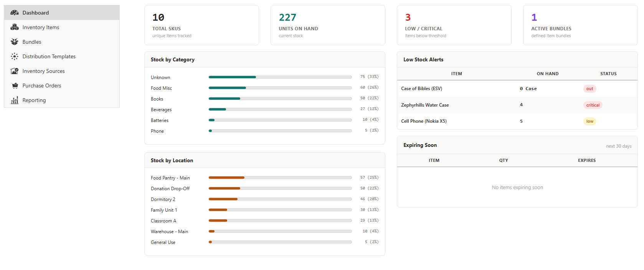The width and height of the screenshot is (644, 270).
Task: Click the Reporting chart icon
Action: pos(15,100)
